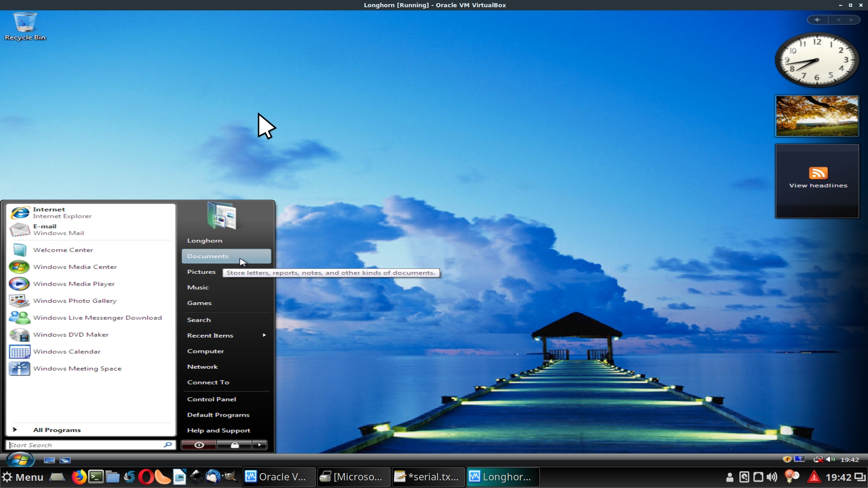
Task: Launch Windows DVD Maker
Action: 71,335
